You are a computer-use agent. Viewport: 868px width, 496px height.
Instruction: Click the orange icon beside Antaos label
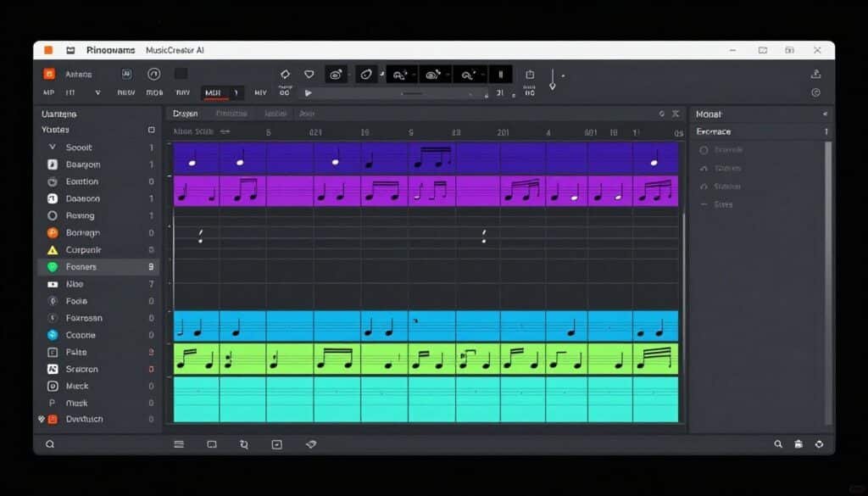point(48,74)
